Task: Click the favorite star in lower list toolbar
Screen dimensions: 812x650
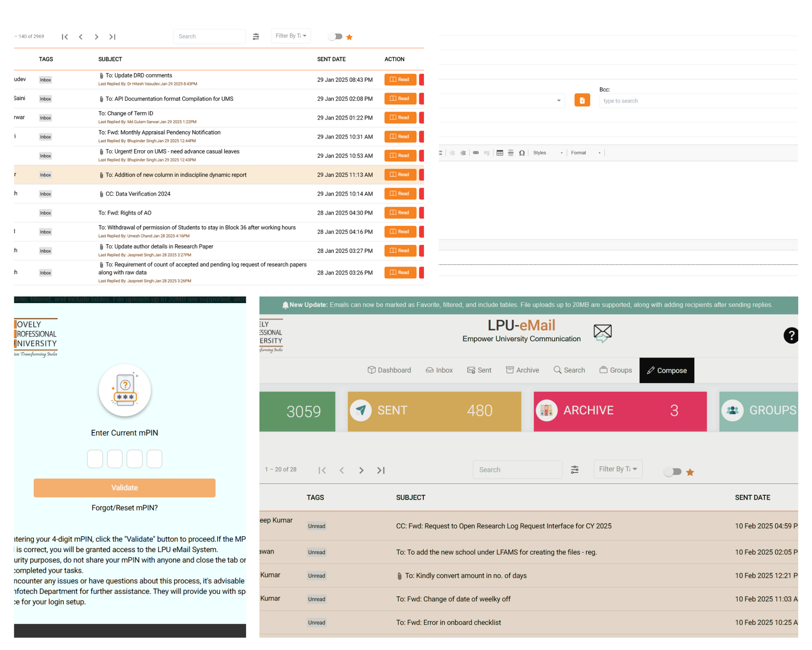Action: 690,472
